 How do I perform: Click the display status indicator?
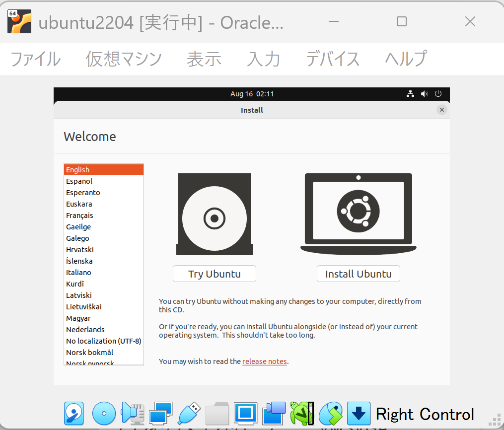tap(246, 413)
